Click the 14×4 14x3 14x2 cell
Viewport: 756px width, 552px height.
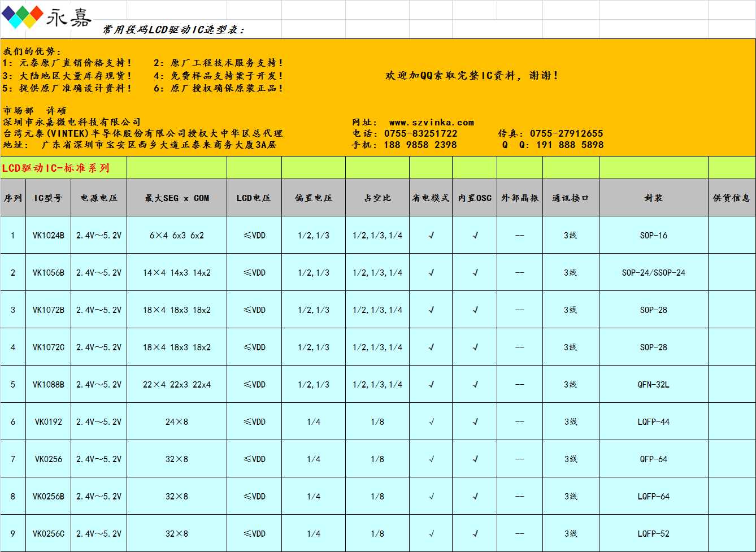[177, 272]
